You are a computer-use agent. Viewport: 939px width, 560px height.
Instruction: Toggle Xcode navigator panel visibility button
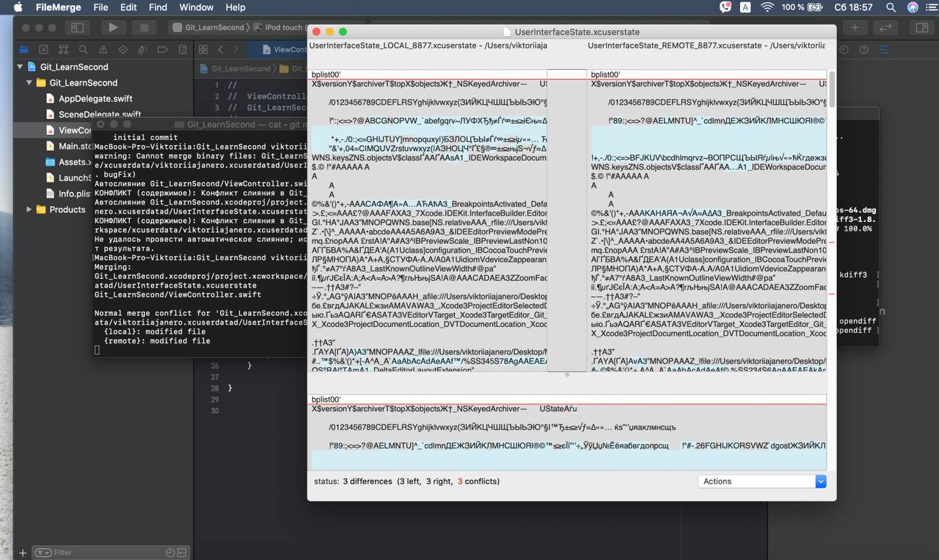(x=76, y=28)
